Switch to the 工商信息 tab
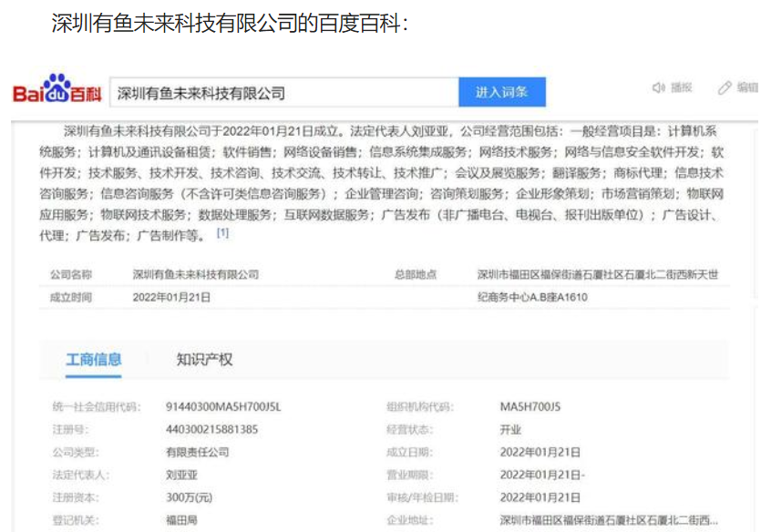This screenshot has width=761, height=532. point(94,360)
